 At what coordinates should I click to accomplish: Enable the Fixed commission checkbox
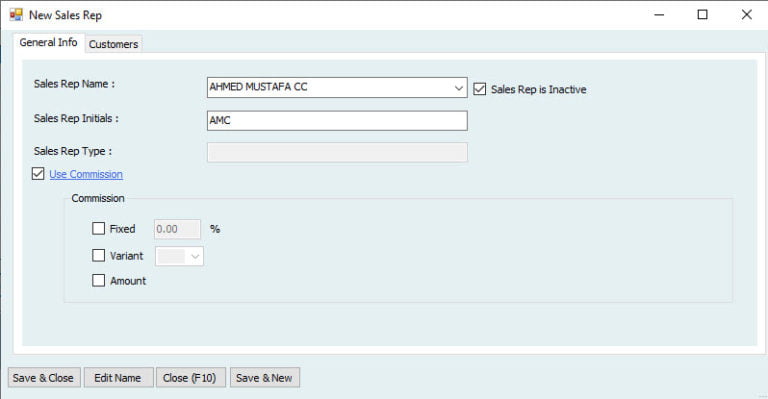[x=98, y=229]
